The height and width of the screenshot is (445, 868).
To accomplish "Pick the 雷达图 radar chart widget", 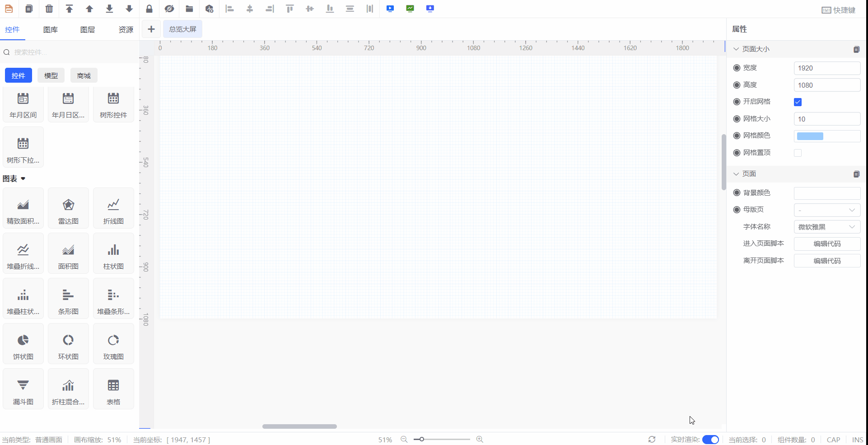I will click(68, 208).
